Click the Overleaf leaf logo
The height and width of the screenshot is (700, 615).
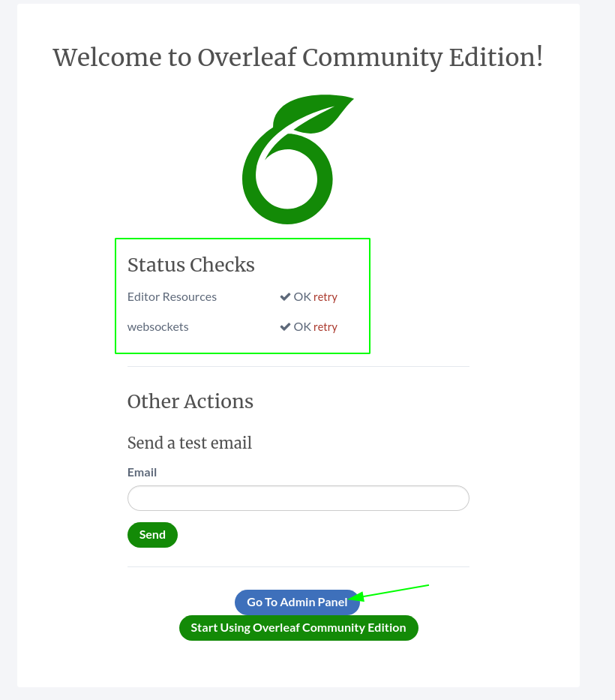[298, 159]
